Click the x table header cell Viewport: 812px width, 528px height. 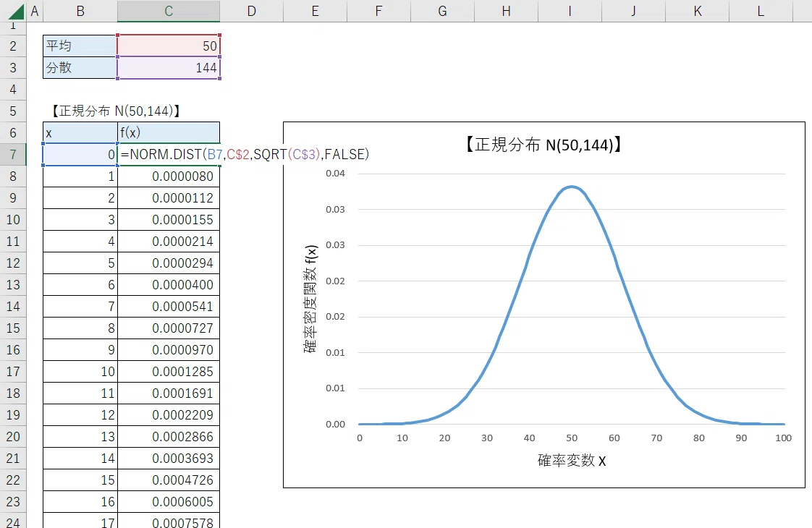coord(80,132)
